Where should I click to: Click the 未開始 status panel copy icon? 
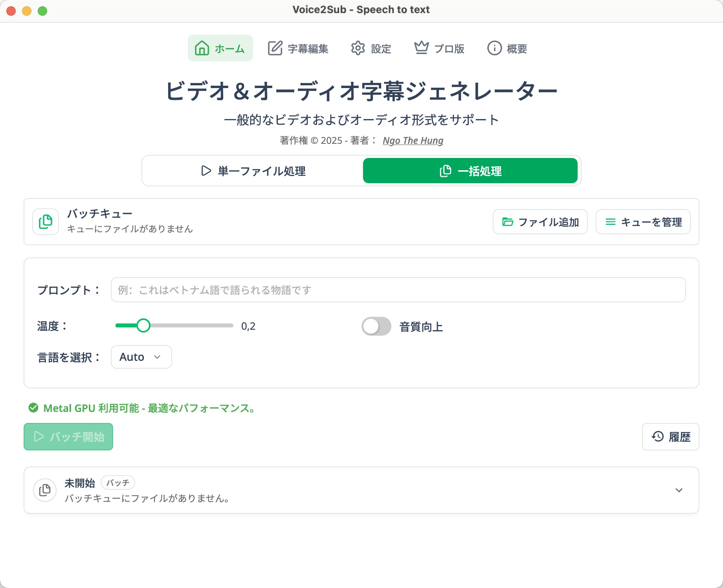[45, 490]
